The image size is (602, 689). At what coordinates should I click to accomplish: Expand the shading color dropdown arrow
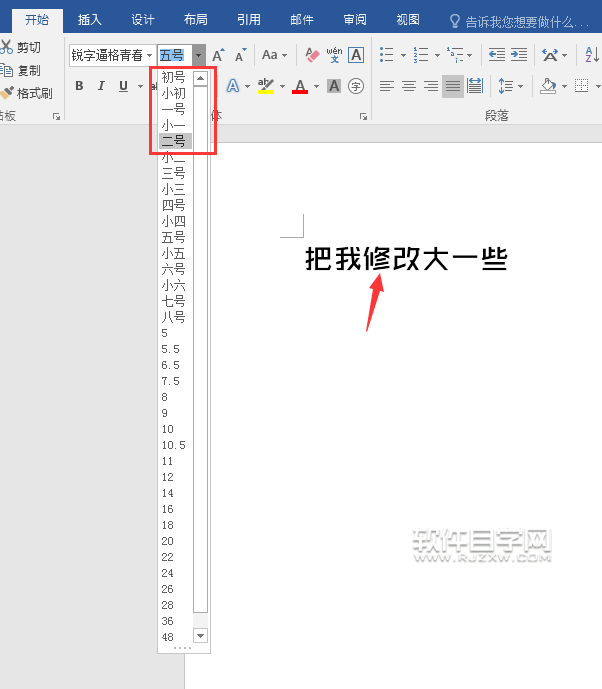click(x=564, y=86)
